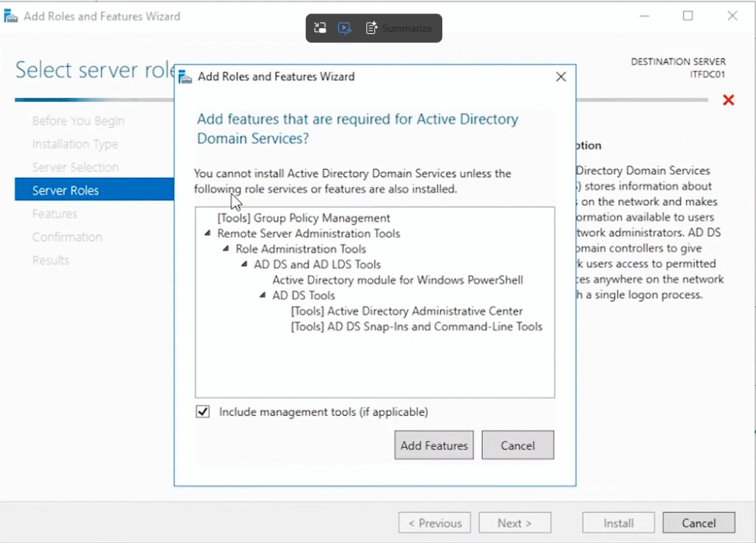Select Active Directory module for Windows PowerShell
This screenshot has height=543, width=756.
click(x=398, y=280)
